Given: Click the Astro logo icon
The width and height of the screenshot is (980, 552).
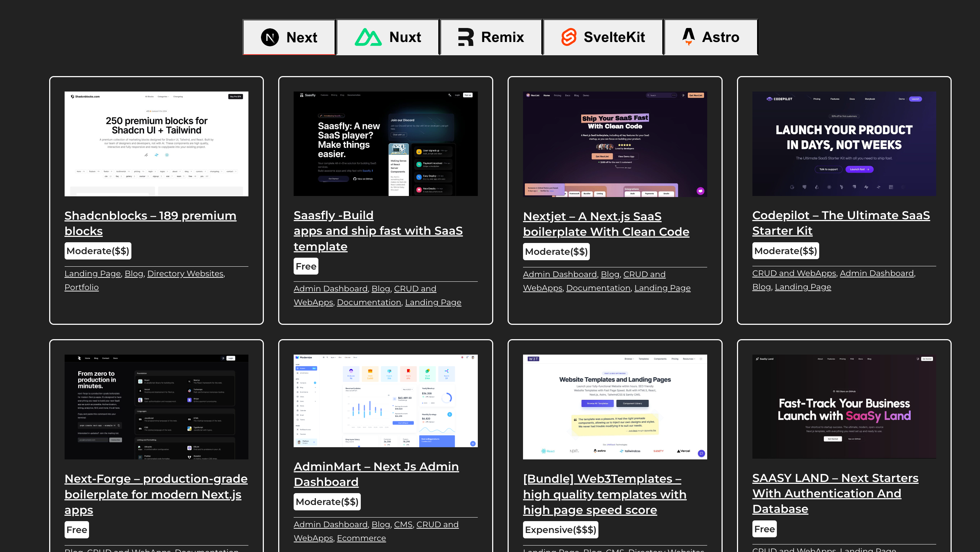Looking at the screenshot, I should point(688,37).
